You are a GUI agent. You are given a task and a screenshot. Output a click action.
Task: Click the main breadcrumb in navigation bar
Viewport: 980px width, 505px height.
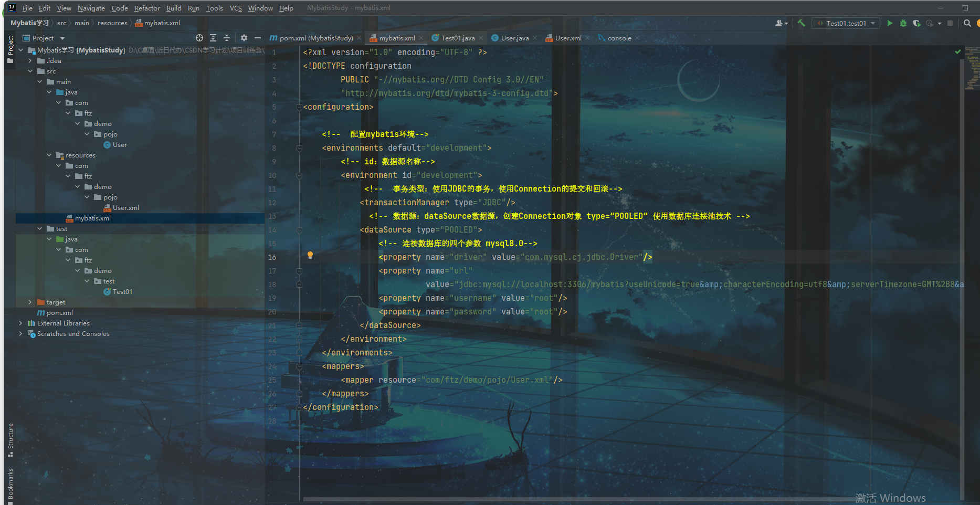82,23
